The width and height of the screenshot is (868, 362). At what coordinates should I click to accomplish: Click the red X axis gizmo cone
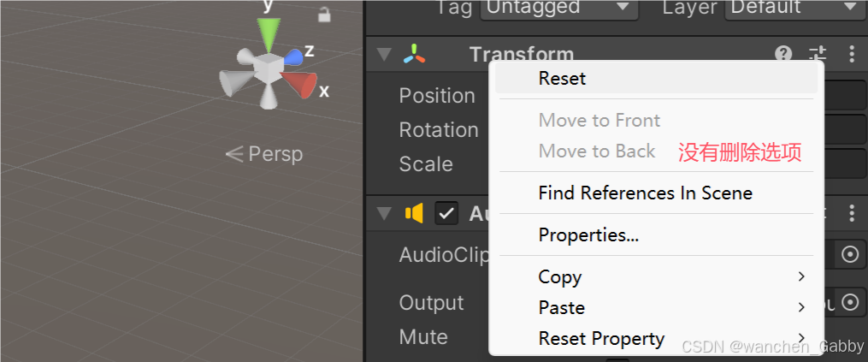coord(298,85)
